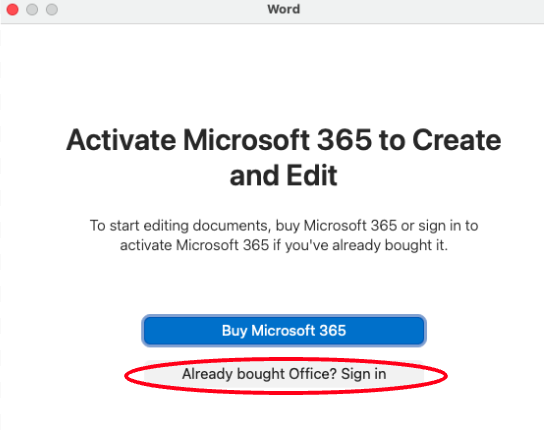This screenshot has width=544, height=438.
Task: Click the word "Microsoft" in the heading
Action: 246,140
